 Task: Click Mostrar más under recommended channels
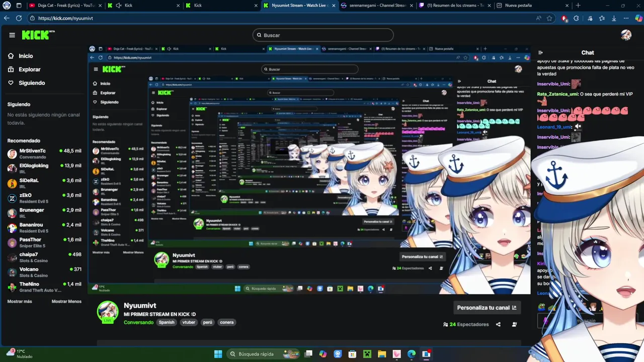(x=20, y=301)
